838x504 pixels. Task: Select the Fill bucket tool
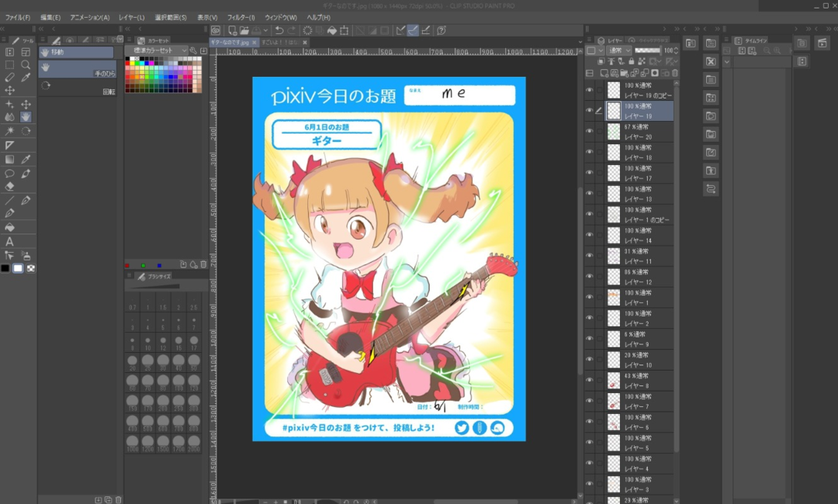click(9, 227)
